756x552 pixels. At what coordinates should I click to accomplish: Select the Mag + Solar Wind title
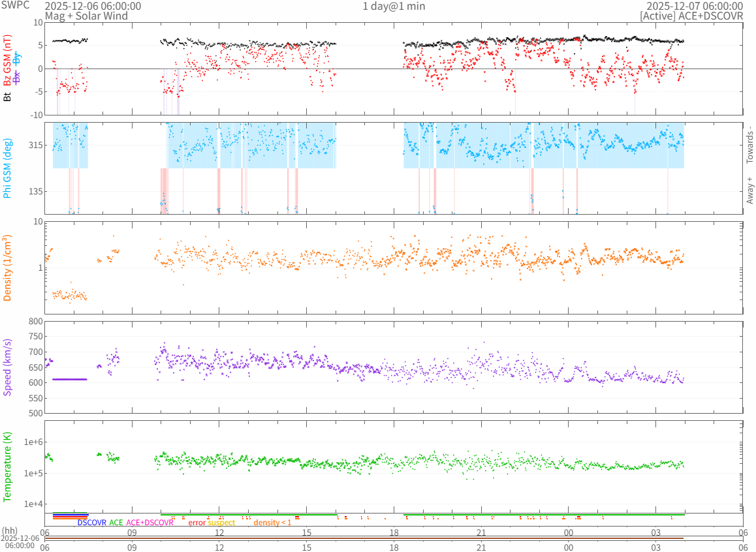pyautogui.click(x=86, y=15)
